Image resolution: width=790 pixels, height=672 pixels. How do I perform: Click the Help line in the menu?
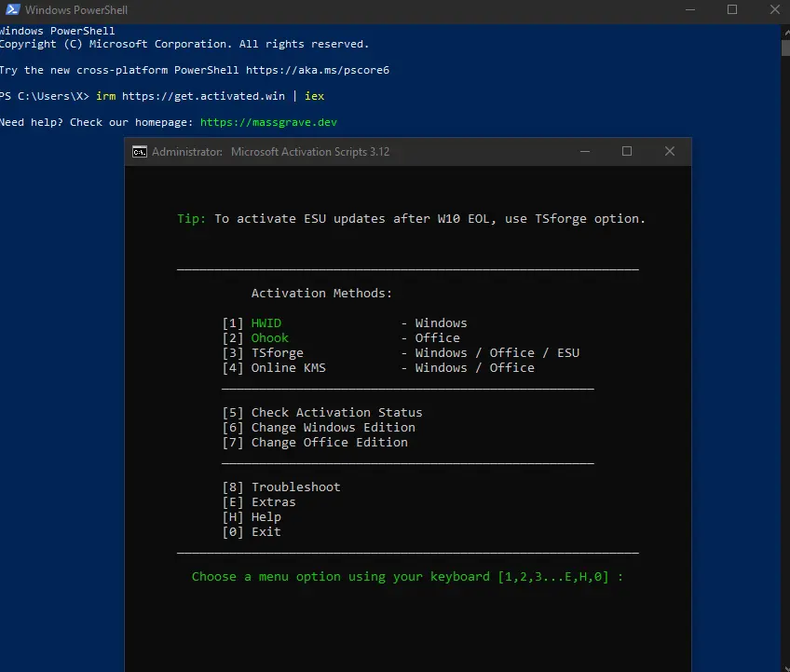[252, 516]
